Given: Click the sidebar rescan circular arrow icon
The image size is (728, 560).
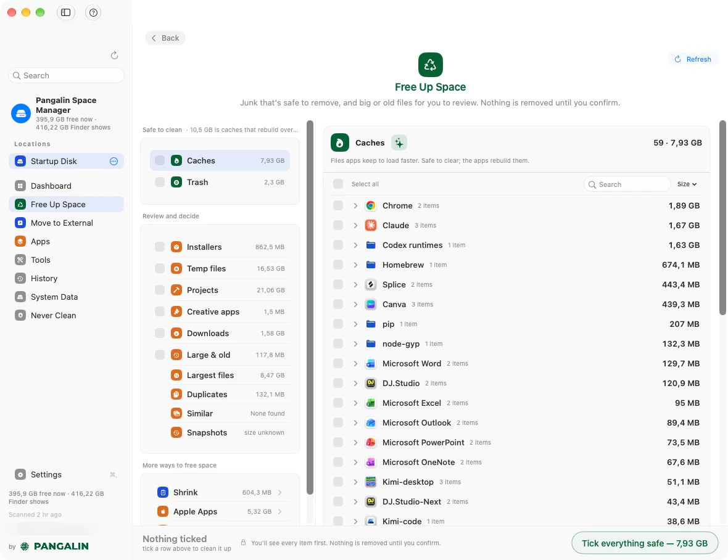Looking at the screenshot, I should point(114,56).
